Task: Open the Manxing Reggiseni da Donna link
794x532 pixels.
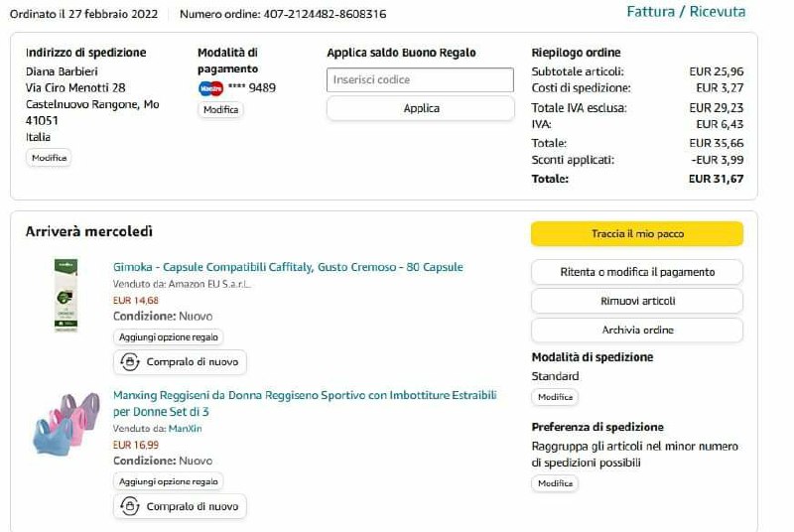Action: [x=305, y=396]
